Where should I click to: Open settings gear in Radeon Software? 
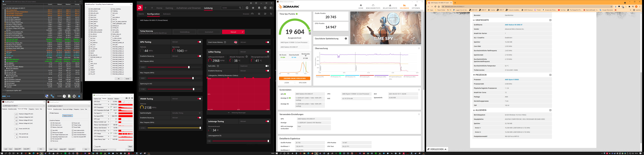click(265, 8)
